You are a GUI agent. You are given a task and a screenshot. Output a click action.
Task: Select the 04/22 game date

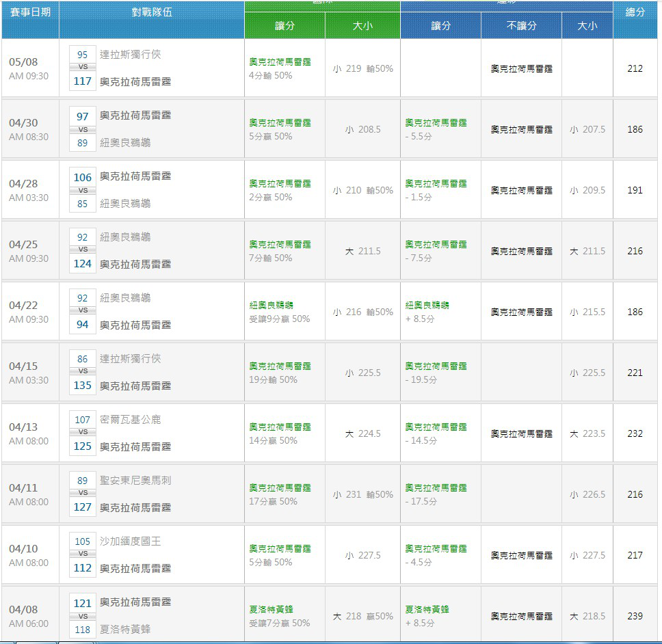[x=23, y=305]
